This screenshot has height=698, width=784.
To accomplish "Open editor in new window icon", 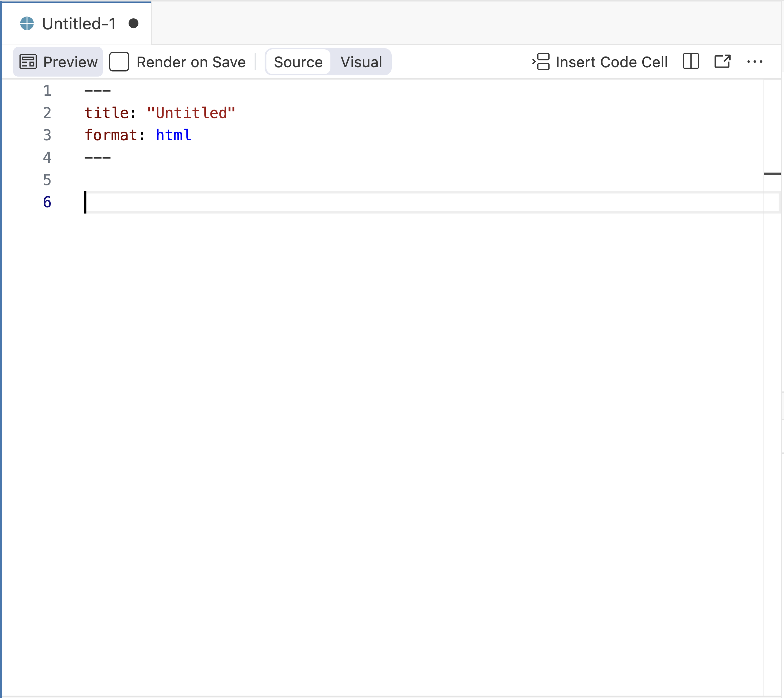I will 722,61.
